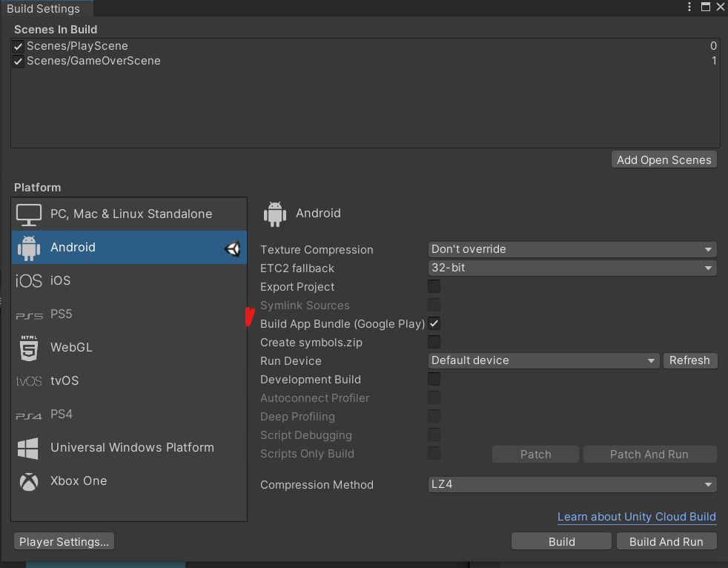Select the iOS platform icon
This screenshot has height=568, width=728.
pos(29,281)
